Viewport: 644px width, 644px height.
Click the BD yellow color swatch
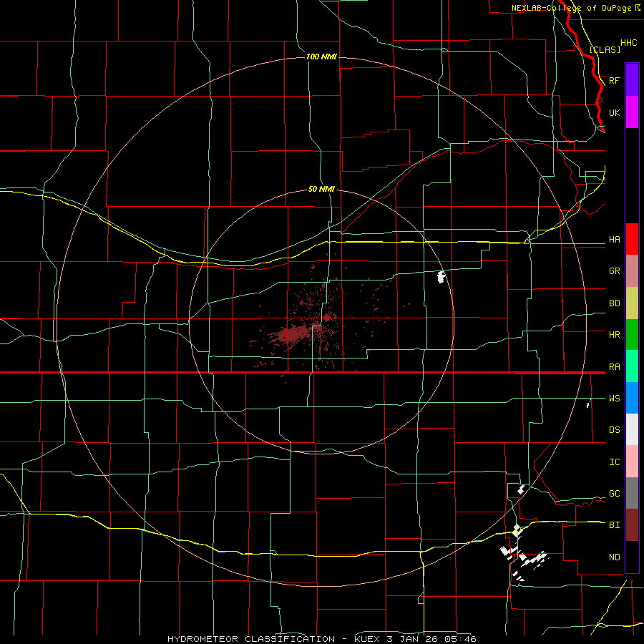point(632,303)
